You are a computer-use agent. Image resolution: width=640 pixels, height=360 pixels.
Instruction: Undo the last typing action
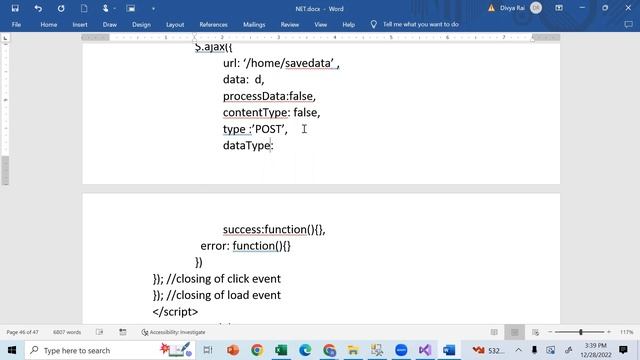click(38, 8)
